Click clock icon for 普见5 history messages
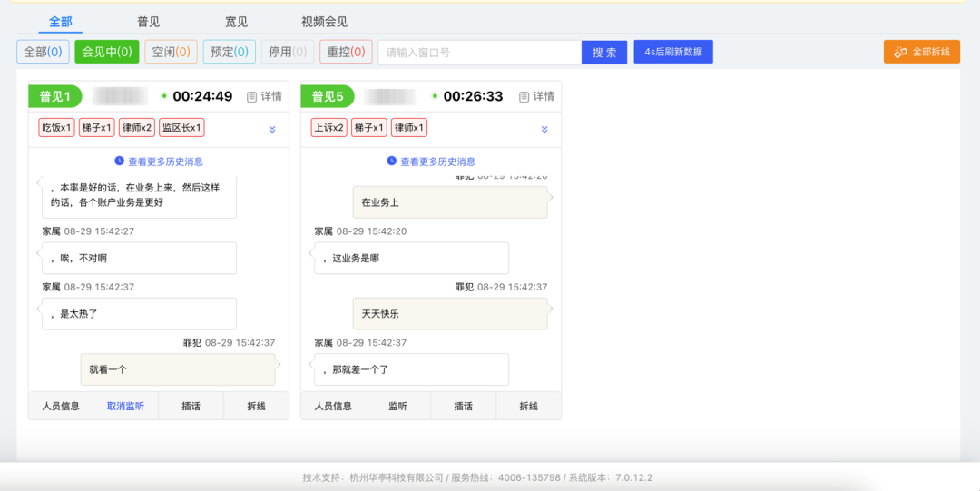980x491 pixels. pyautogui.click(x=392, y=162)
